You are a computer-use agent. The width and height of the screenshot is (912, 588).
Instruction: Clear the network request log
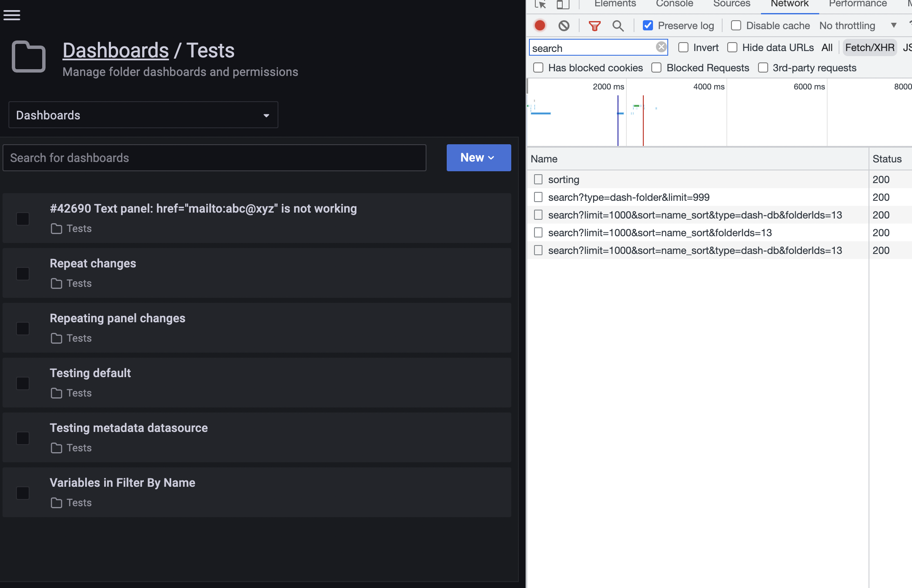564,25
